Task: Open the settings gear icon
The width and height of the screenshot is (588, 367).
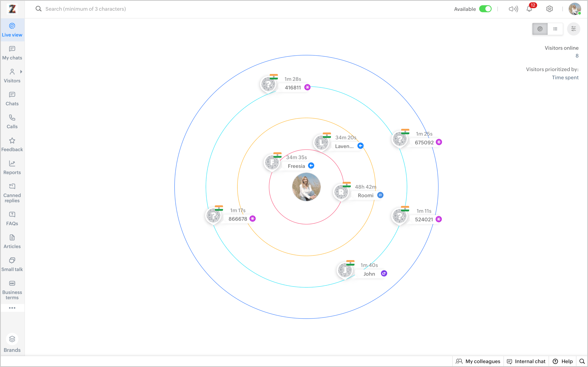Action: (x=549, y=9)
